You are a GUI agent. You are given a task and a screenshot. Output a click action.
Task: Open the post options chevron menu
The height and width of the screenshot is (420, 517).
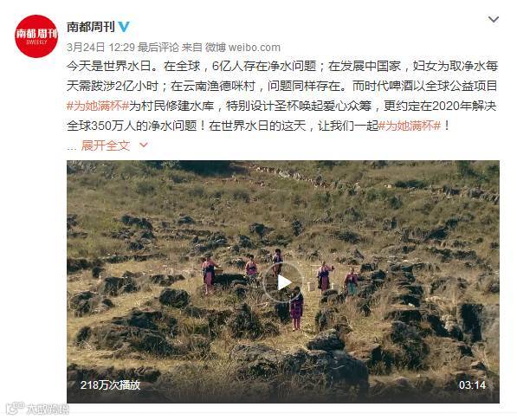pos(494,19)
